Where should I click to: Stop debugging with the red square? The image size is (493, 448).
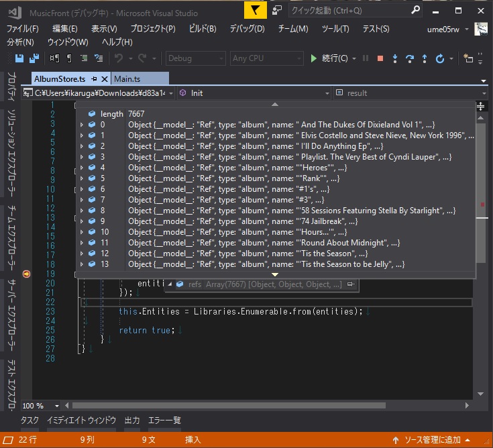click(x=380, y=58)
